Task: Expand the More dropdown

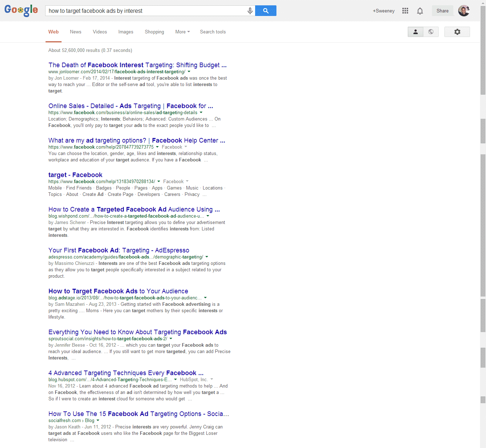Action: pos(183,32)
